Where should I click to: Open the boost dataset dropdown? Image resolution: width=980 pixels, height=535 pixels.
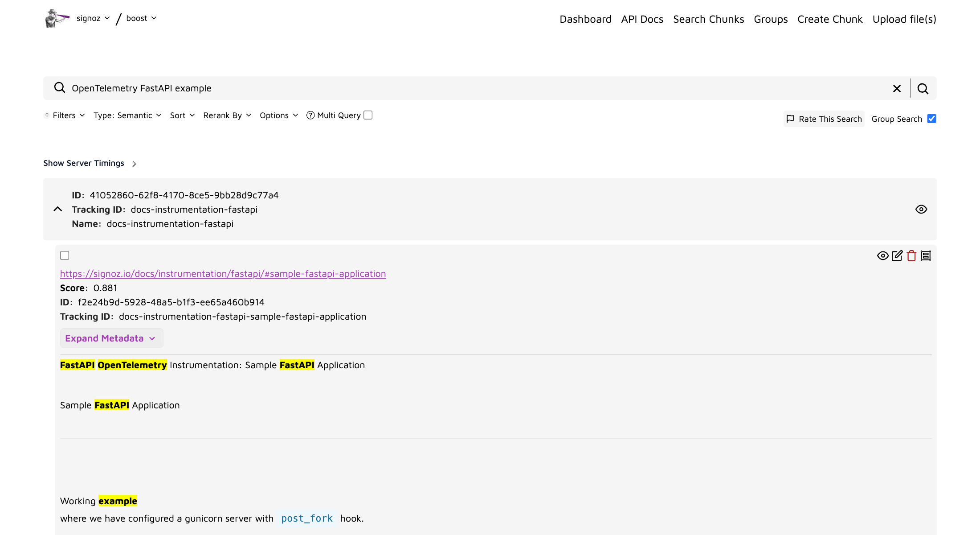click(x=141, y=18)
